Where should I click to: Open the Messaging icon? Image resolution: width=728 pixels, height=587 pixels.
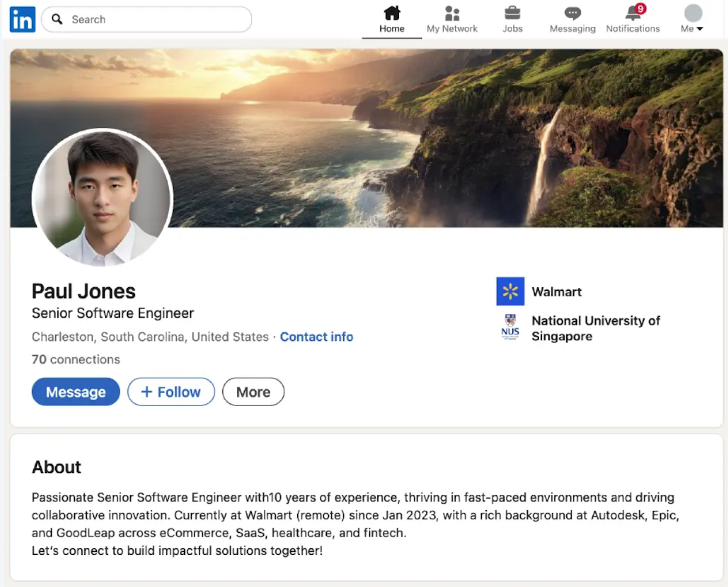572,13
